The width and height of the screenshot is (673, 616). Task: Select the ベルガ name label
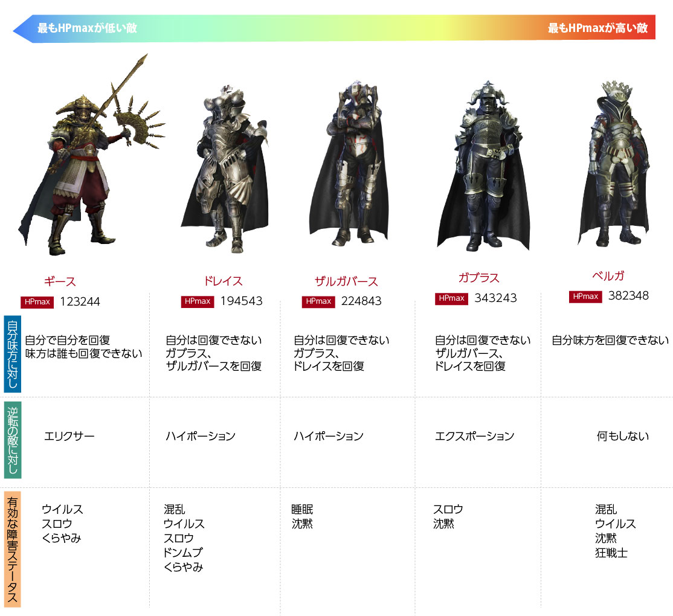(x=608, y=276)
